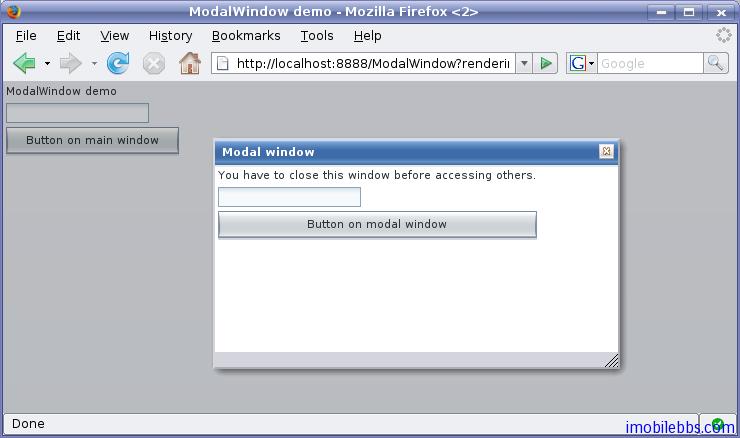Minimize the Firefox window
Image resolution: width=740 pixels, height=438 pixels.
tap(661, 12)
